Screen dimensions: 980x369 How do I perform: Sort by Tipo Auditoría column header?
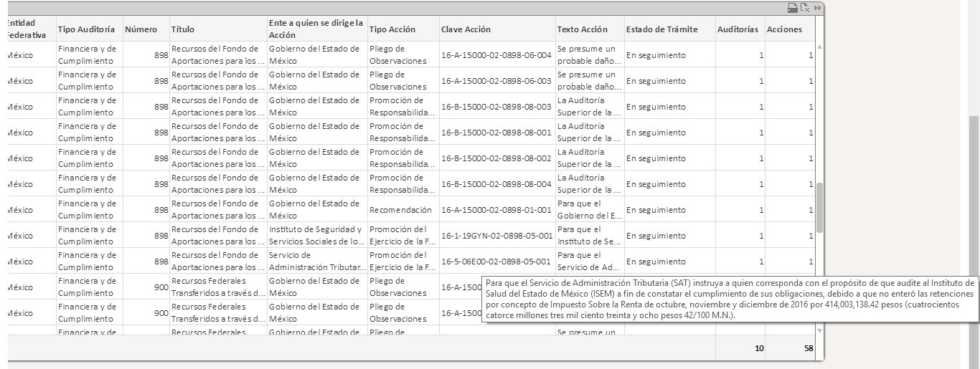coord(86,29)
